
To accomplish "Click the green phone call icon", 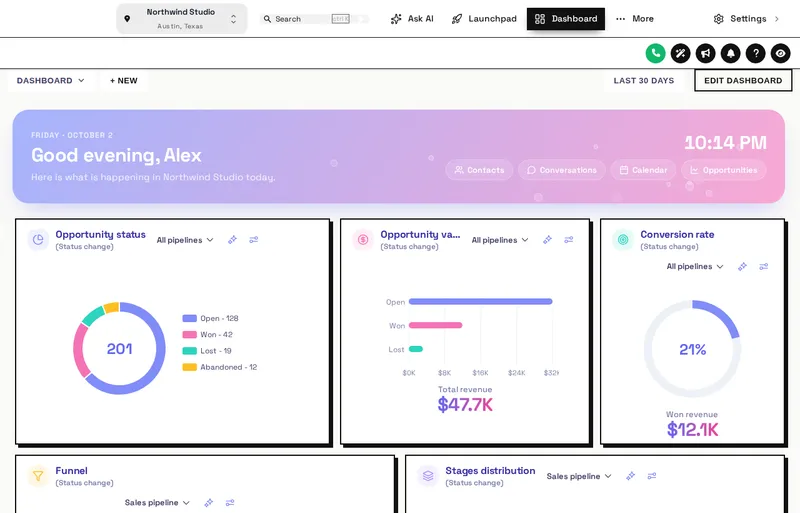I will 655,53.
